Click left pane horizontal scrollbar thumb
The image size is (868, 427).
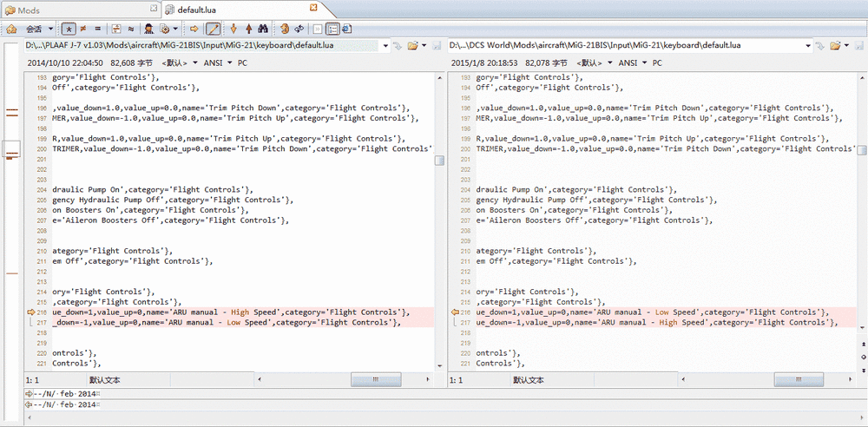coord(375,379)
